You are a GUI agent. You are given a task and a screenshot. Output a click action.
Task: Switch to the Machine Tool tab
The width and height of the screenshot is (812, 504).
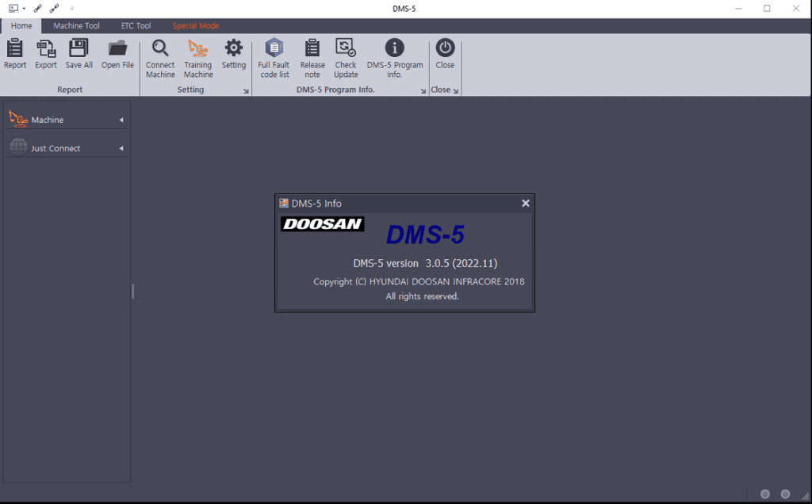[76, 26]
